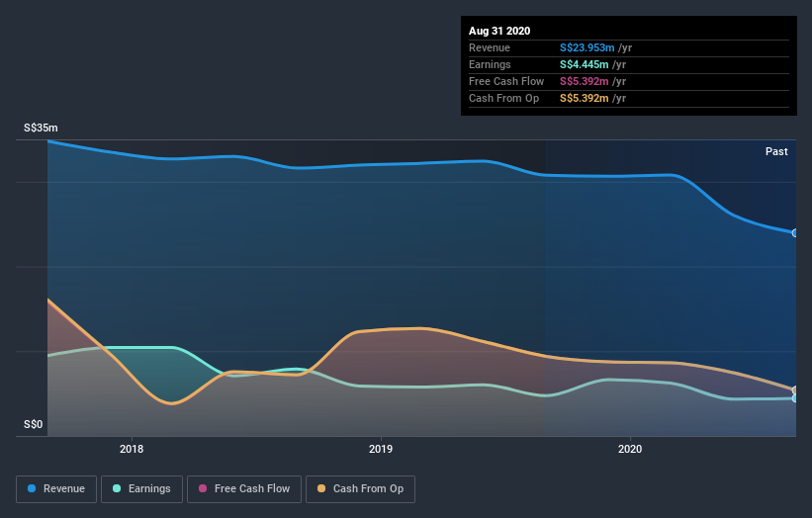This screenshot has width=812, height=518.
Task: Click the Earnings label in tooltip
Action: (490, 64)
